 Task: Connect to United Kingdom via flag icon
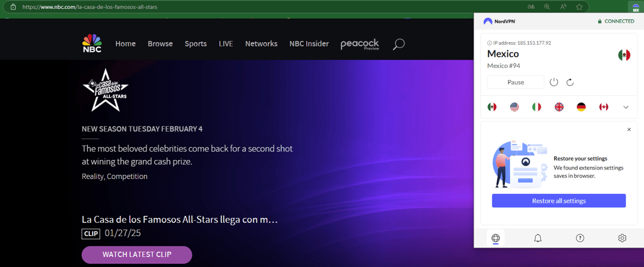tap(559, 107)
